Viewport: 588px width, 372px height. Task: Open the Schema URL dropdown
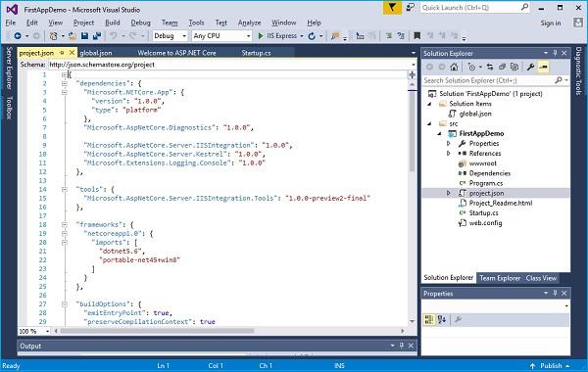[414, 65]
